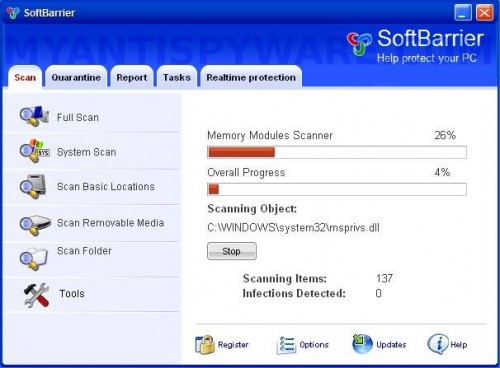Open the Realtime protection tab
The height and width of the screenshot is (368, 500).
click(x=251, y=77)
